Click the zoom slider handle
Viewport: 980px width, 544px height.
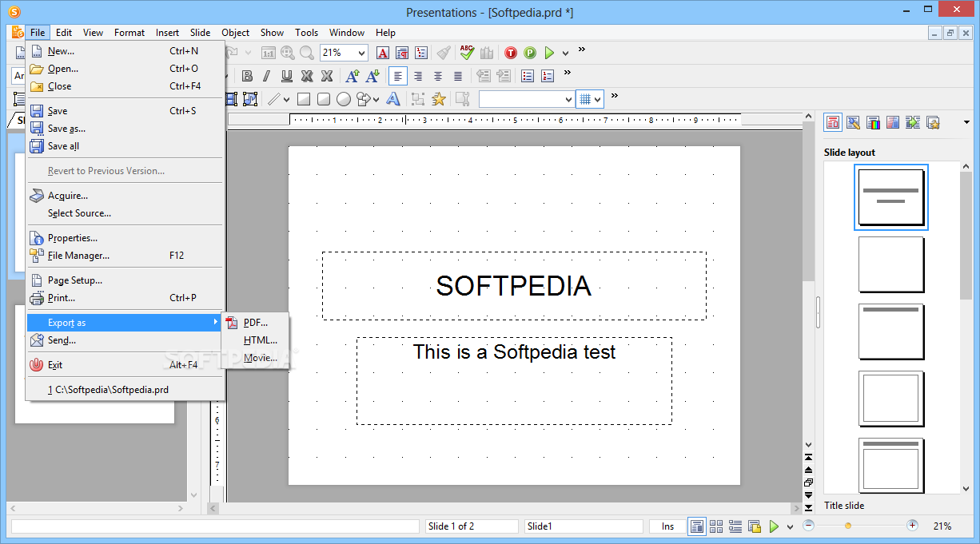click(x=848, y=526)
